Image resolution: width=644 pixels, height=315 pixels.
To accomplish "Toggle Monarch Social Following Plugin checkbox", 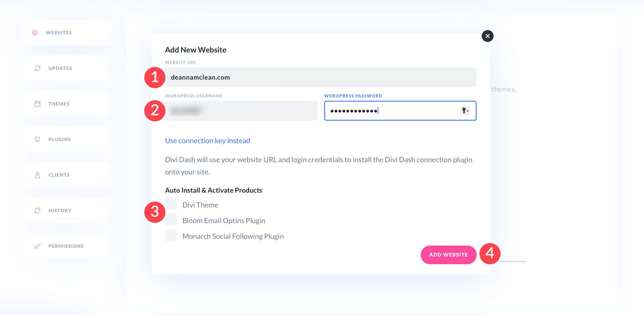I will 171,235.
